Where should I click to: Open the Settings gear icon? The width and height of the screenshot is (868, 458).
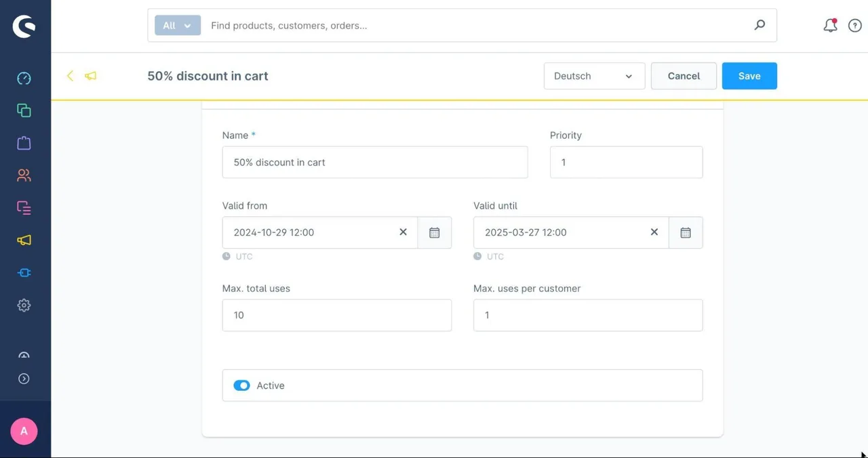[x=24, y=306]
